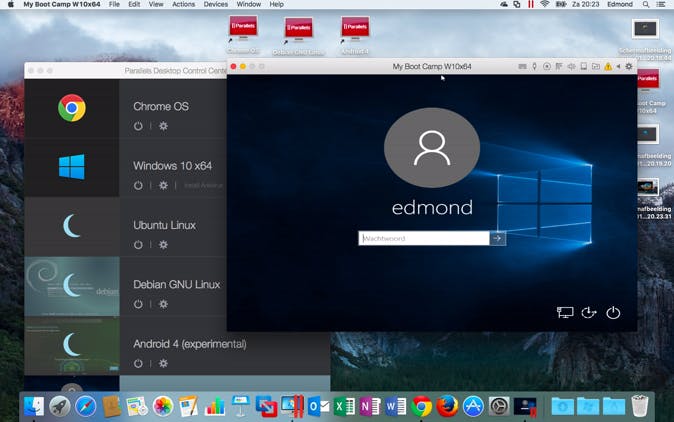Open the View menu

pyautogui.click(x=156, y=4)
